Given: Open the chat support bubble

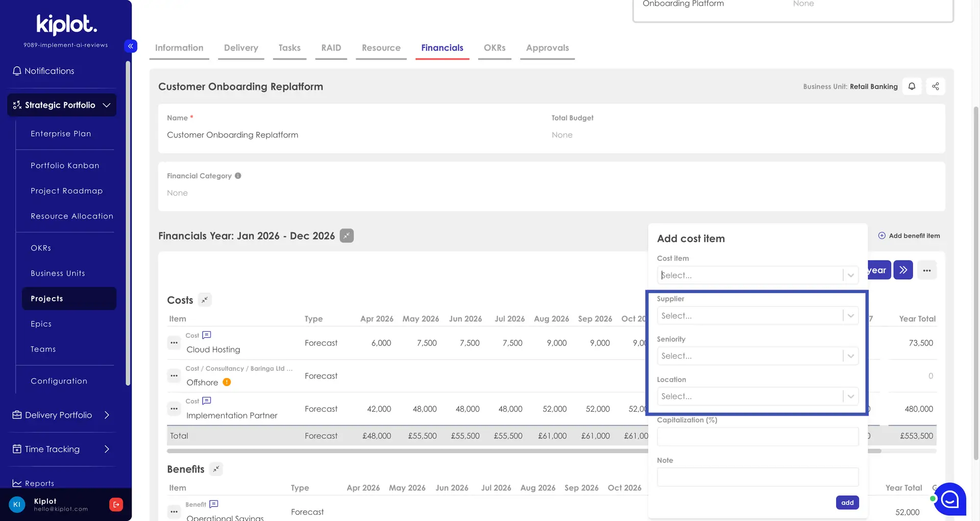Looking at the screenshot, I should click(950, 499).
